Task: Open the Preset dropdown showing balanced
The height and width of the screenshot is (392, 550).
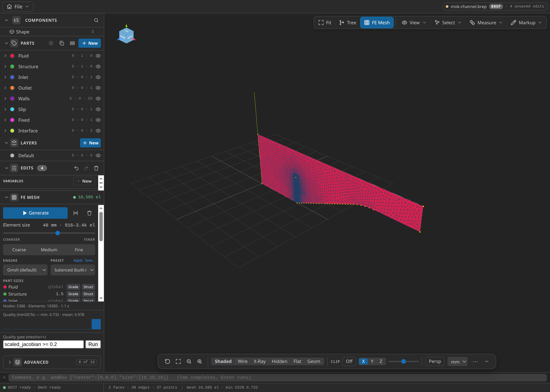Action: [x=73, y=270]
